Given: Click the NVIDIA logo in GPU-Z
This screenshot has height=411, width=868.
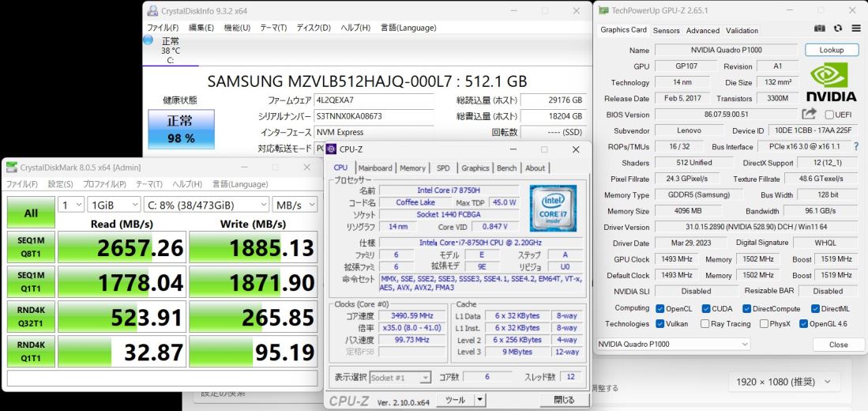Looking at the screenshot, I should coord(831,82).
